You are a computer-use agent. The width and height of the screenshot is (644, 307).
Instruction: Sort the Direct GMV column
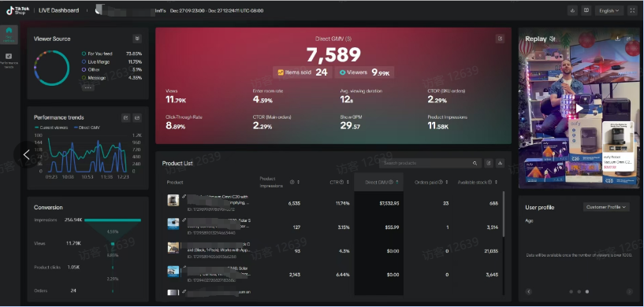(x=396, y=182)
